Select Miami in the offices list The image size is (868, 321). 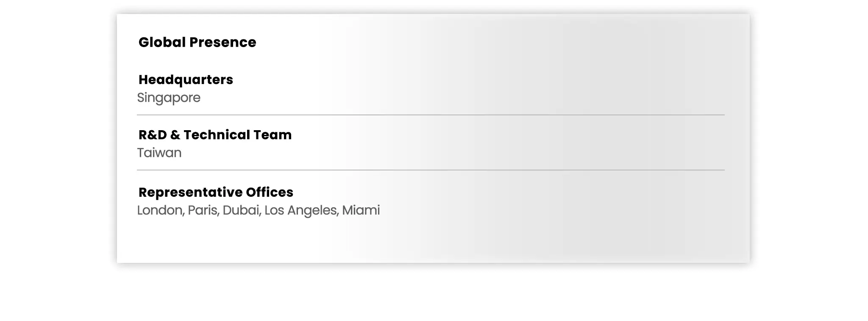361,211
